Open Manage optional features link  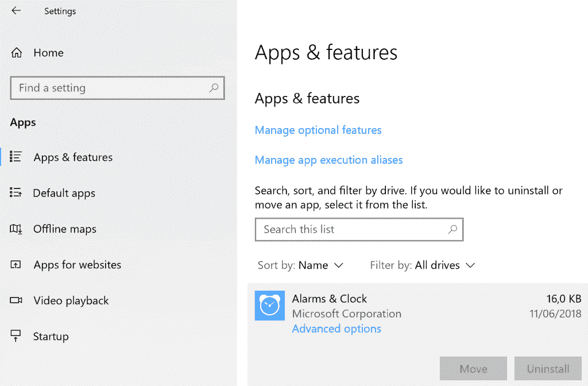[x=318, y=130]
